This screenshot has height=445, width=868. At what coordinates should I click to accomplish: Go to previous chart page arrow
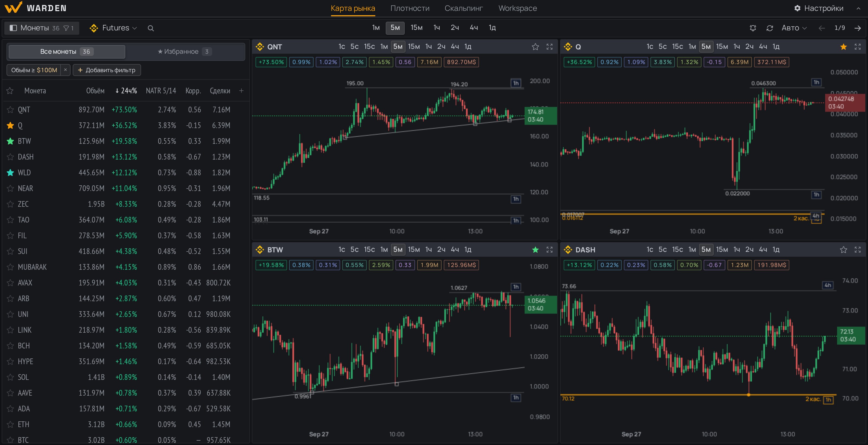click(822, 28)
